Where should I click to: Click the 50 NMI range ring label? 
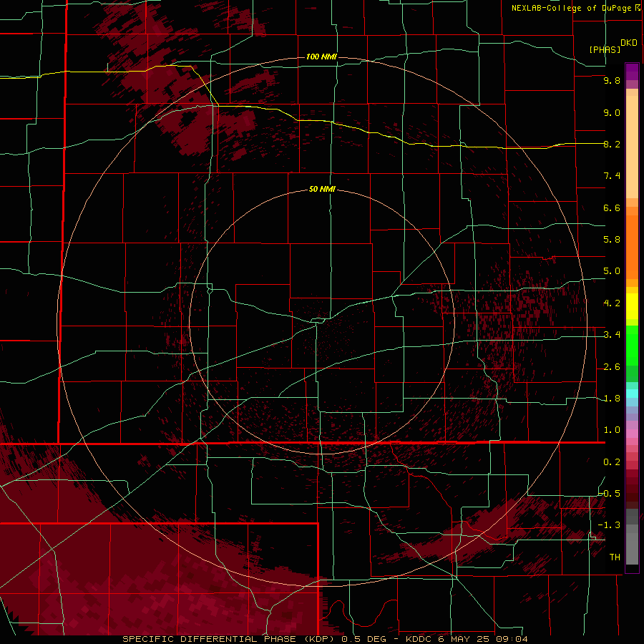pos(322,189)
